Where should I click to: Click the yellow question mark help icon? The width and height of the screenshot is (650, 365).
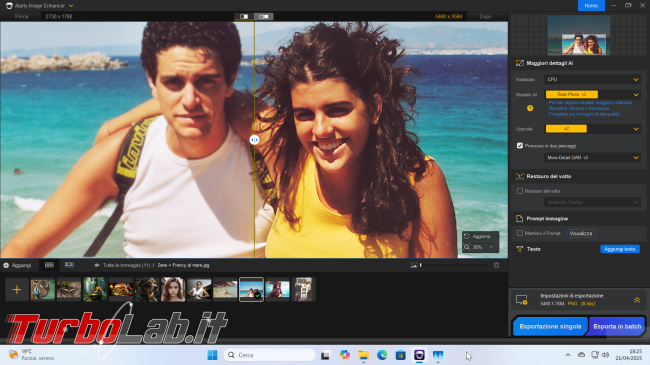tap(530, 108)
